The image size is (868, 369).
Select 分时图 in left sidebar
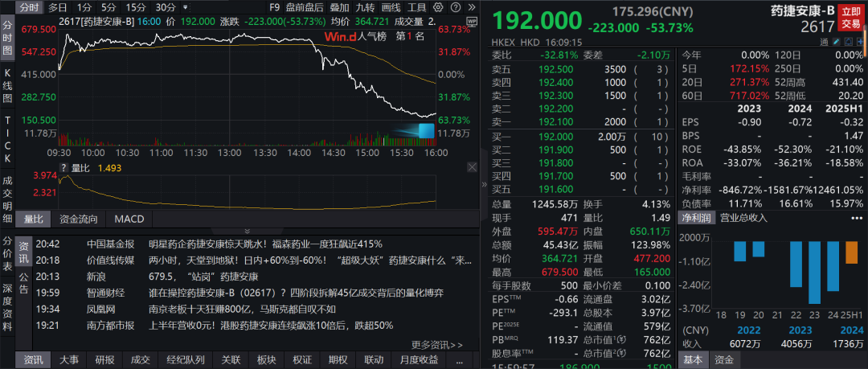click(8, 38)
